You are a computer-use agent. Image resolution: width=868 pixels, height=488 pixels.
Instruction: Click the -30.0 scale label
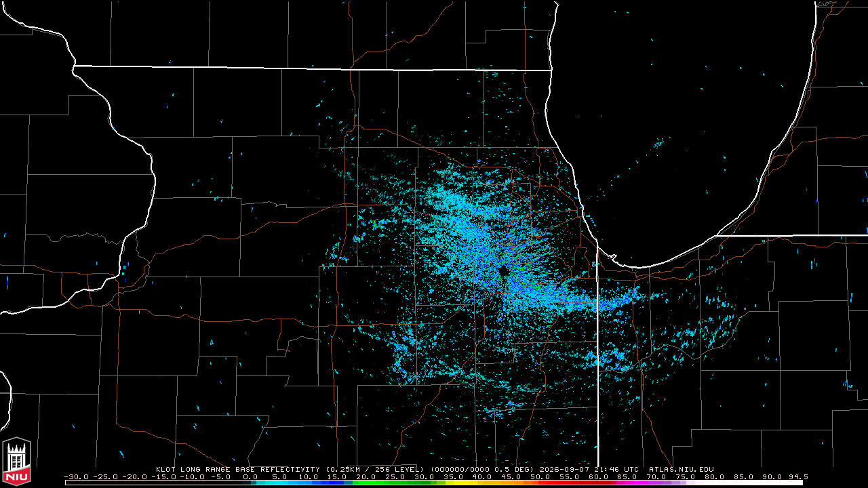[x=76, y=477]
